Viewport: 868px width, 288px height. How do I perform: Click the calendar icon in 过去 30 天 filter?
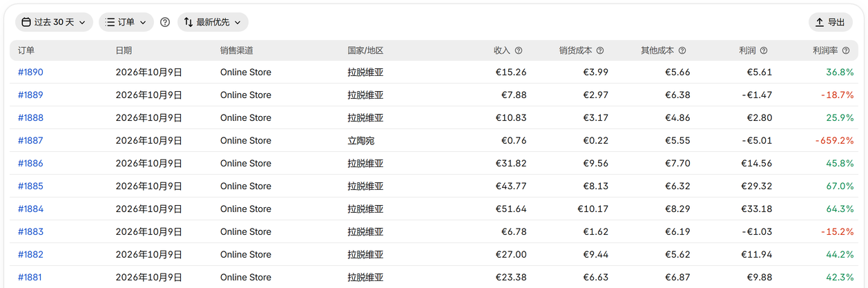click(26, 22)
